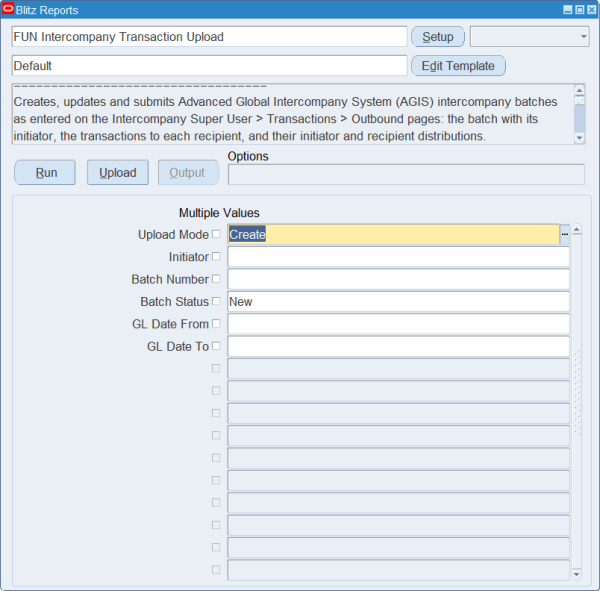Tick the GL Date To multiple values checkbox
Viewport: 600px width, 591px height.
point(216,346)
